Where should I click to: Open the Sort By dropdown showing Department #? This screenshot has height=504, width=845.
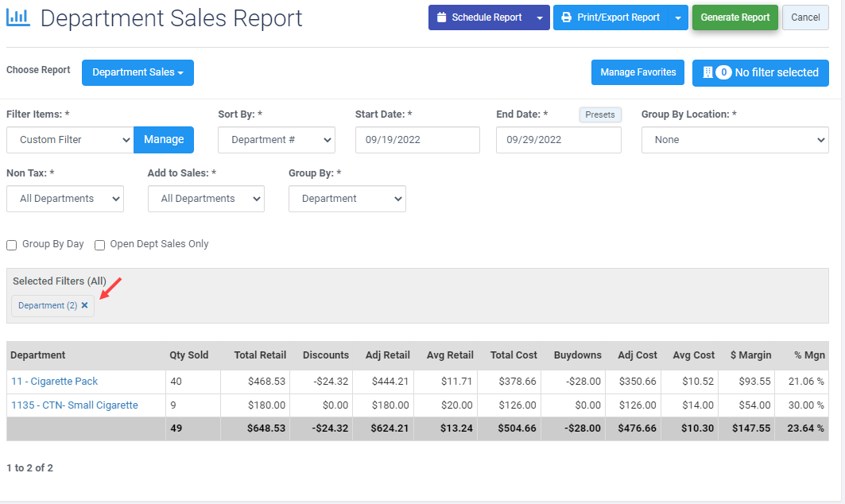pos(276,140)
